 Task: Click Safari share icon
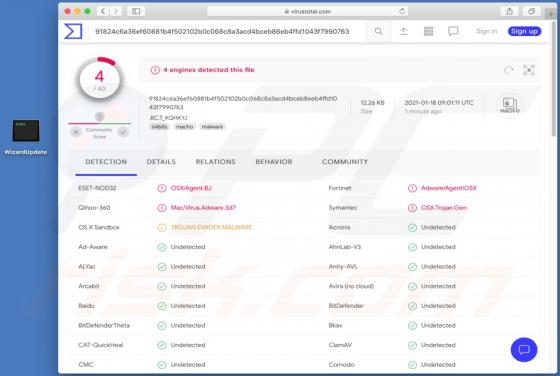pyautogui.click(x=509, y=11)
